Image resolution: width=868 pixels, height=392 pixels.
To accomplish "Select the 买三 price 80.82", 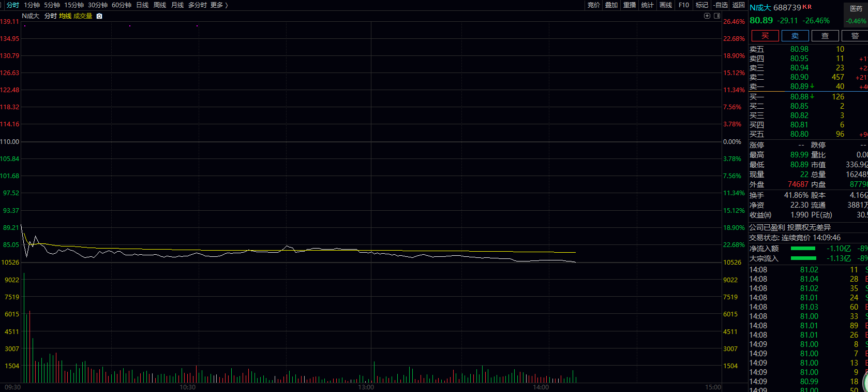I will coord(799,115).
